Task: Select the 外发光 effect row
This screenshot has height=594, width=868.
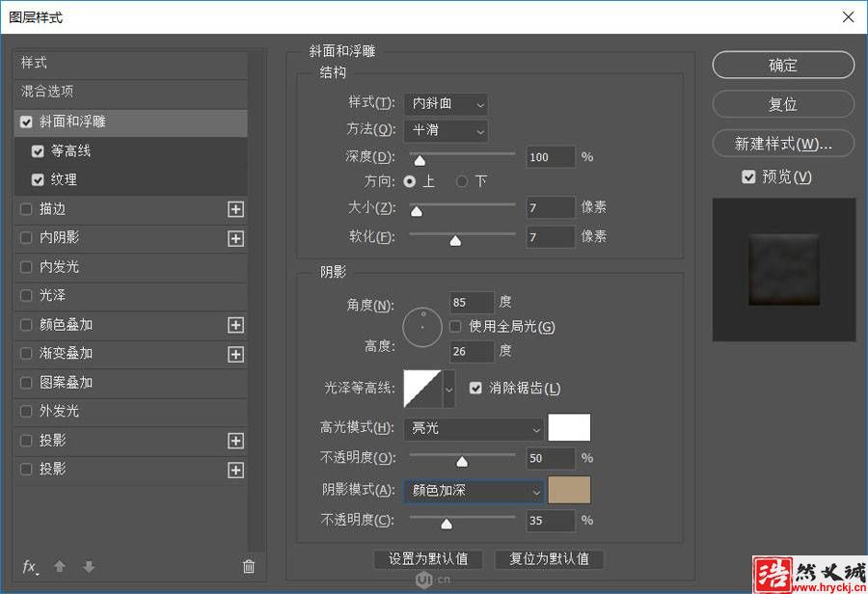Action: pyautogui.click(x=130, y=412)
